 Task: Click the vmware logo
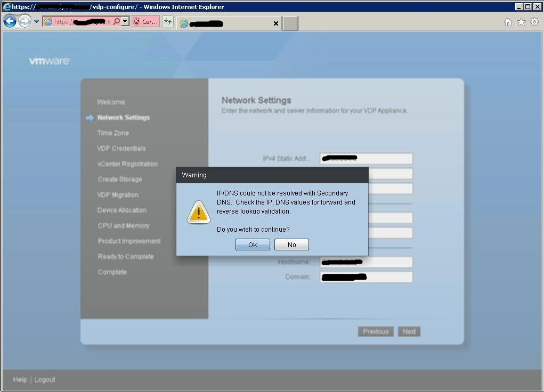[x=49, y=61]
